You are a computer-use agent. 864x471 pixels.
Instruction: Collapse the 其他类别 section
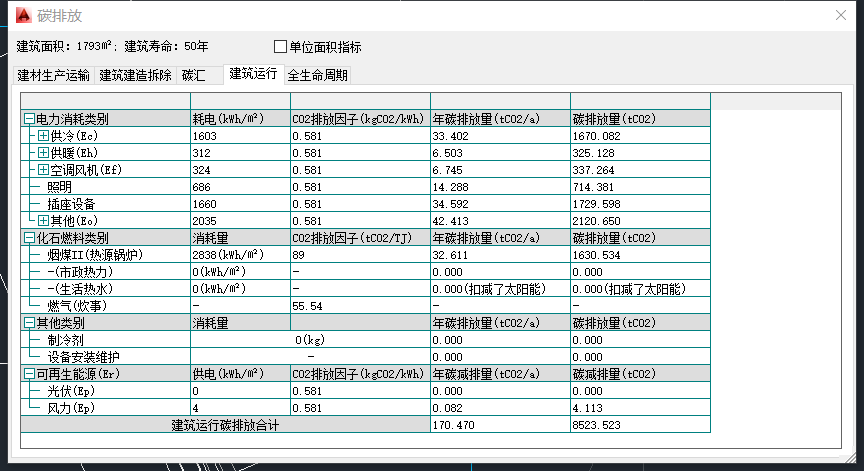tap(29, 323)
